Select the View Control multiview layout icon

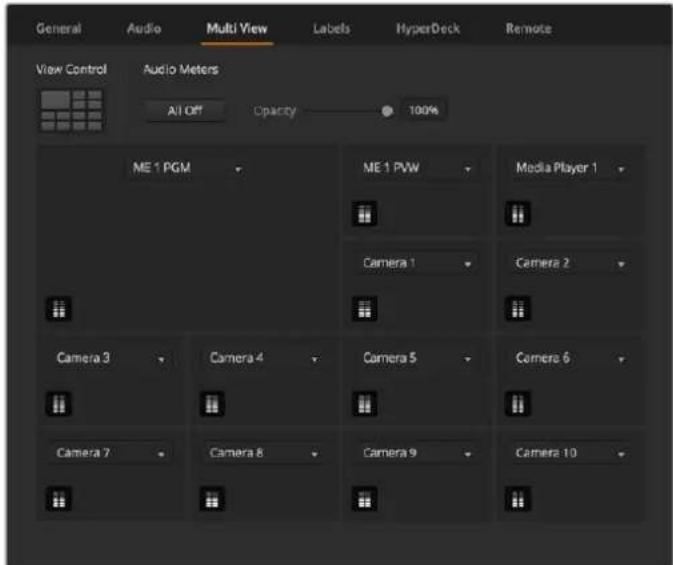[x=71, y=110]
